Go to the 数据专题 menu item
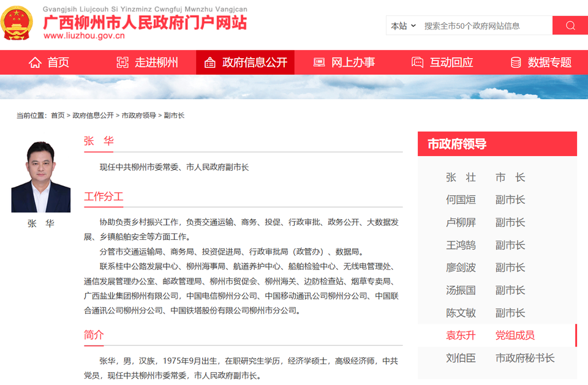Image resolution: width=588 pixels, height=385 pixels. (549, 62)
